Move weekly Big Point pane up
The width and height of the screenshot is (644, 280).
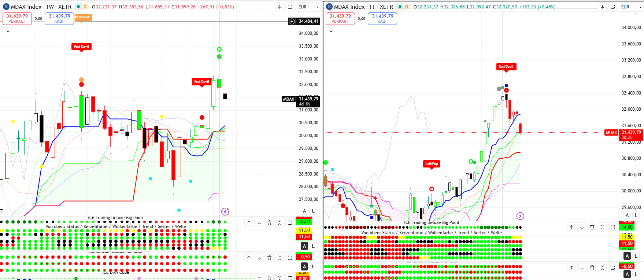click(249, 222)
